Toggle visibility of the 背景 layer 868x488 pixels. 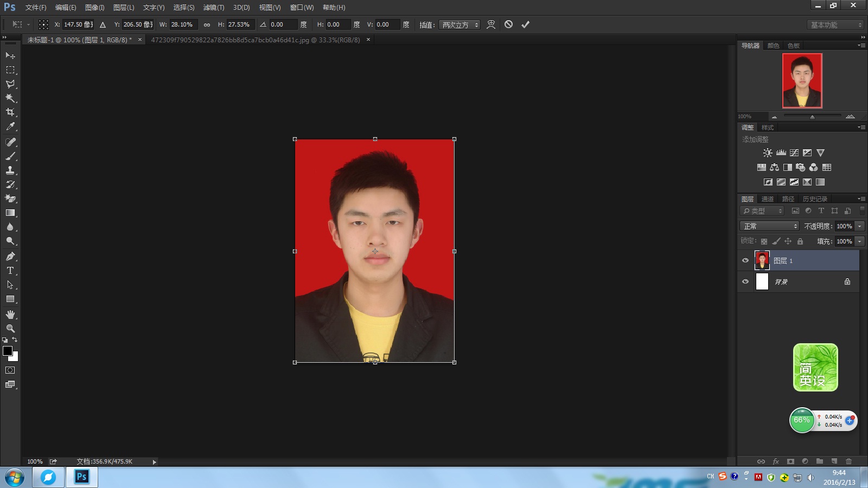(745, 282)
